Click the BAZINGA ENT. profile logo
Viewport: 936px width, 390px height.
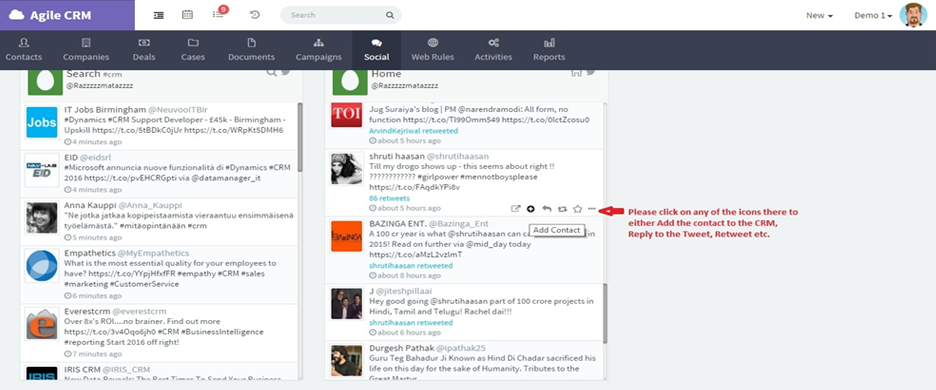[347, 236]
